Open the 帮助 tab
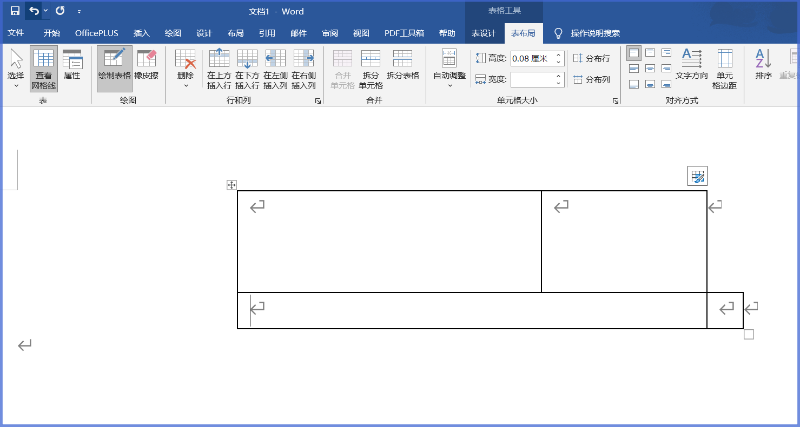 click(x=447, y=33)
